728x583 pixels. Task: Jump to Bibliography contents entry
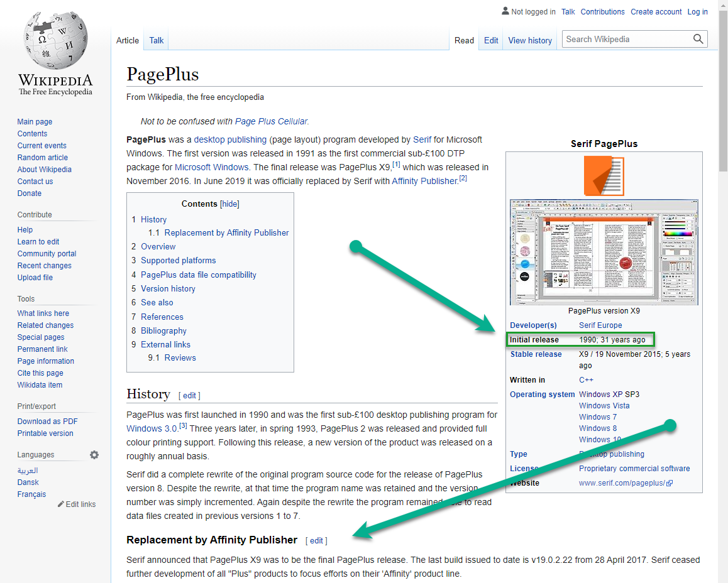point(163,331)
